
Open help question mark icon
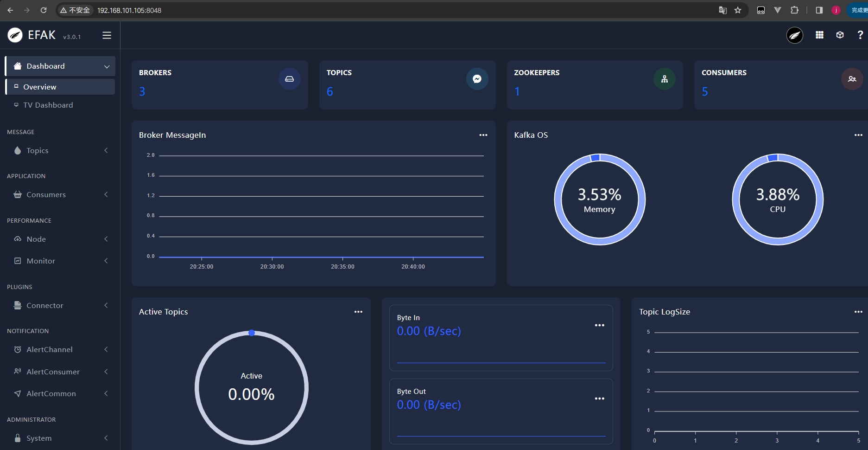click(860, 35)
